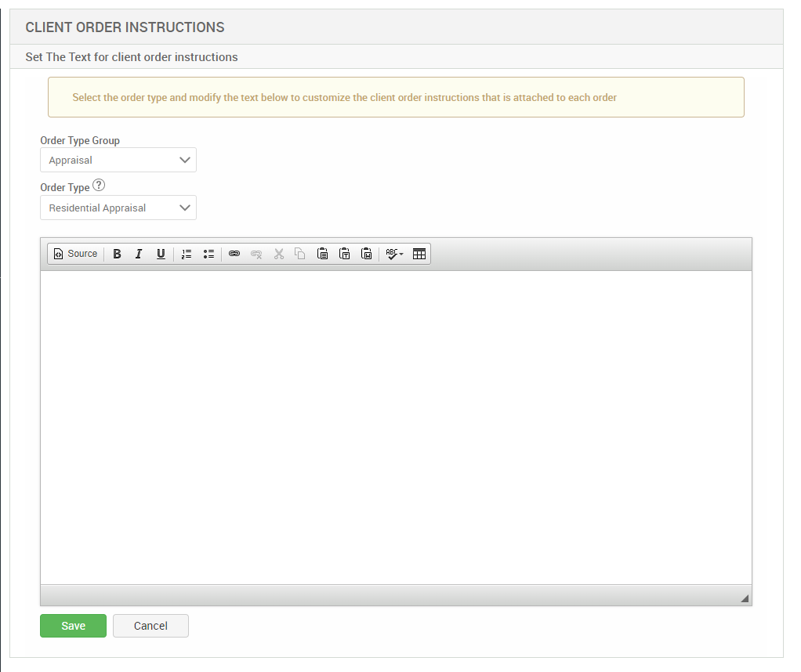Viewport: 801px width, 672px height.
Task: Click paste from Word icon
Action: click(x=366, y=254)
